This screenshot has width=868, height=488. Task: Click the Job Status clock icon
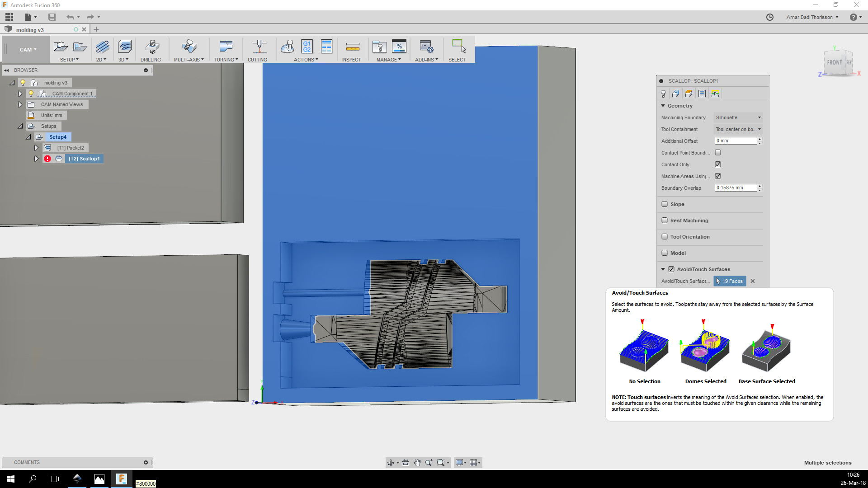tap(770, 17)
